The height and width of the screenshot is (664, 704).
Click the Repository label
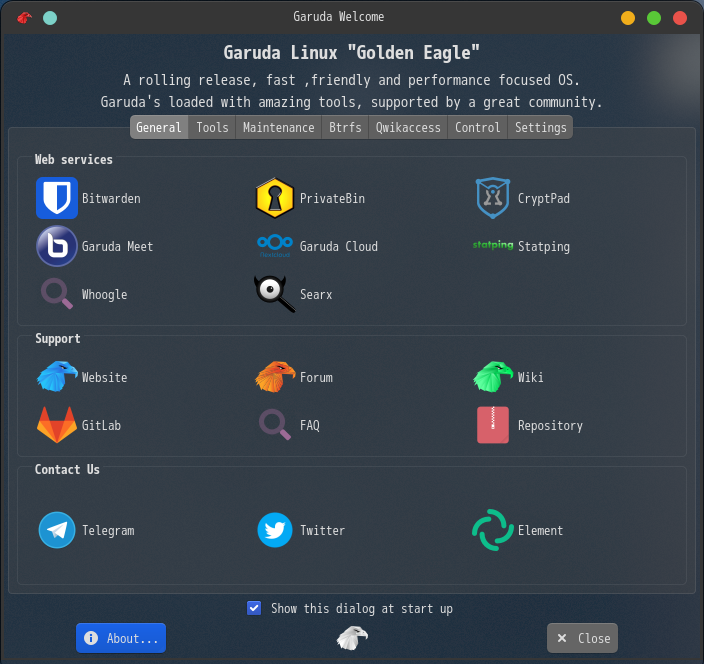550,426
